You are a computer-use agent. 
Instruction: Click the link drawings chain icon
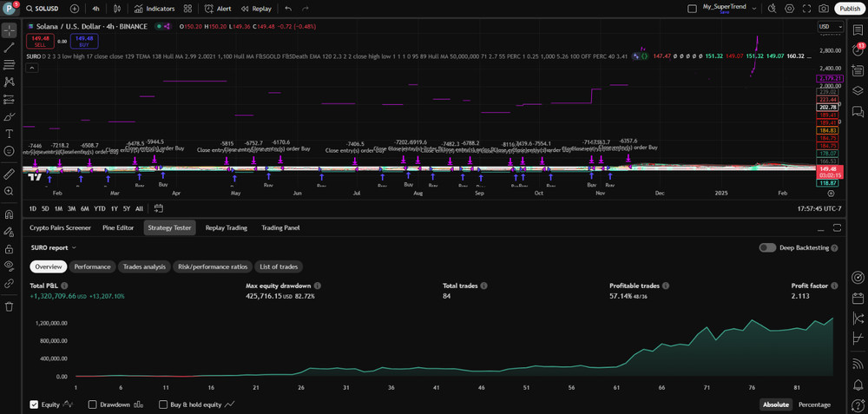(9, 284)
